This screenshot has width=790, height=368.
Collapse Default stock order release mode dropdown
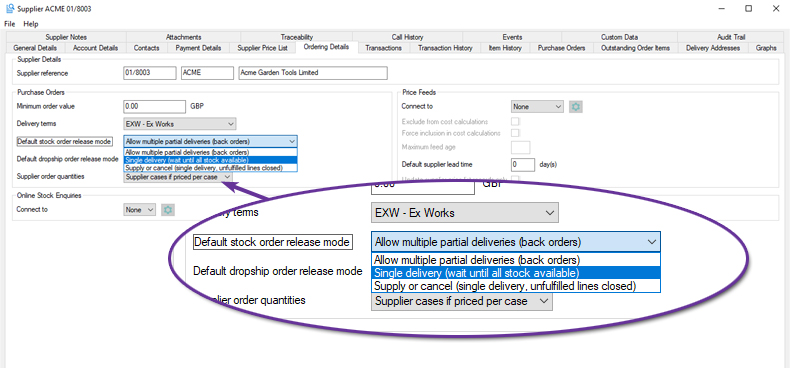[210, 141]
